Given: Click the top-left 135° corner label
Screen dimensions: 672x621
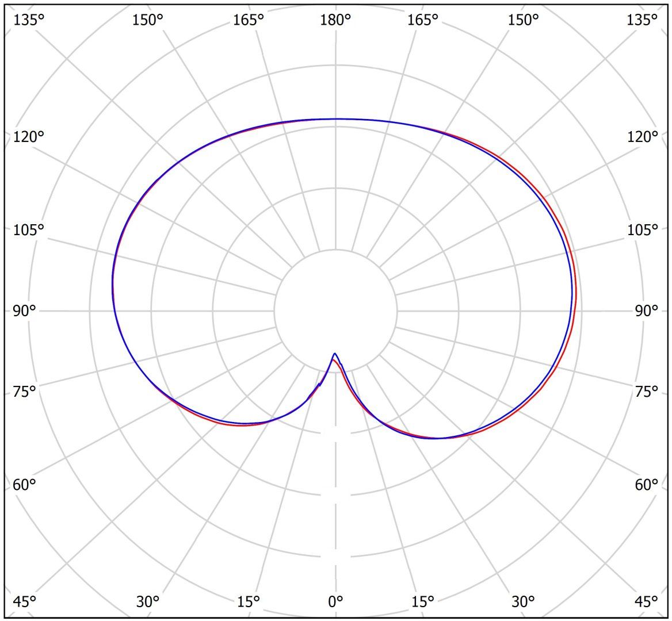Looking at the screenshot, I should (x=28, y=20).
